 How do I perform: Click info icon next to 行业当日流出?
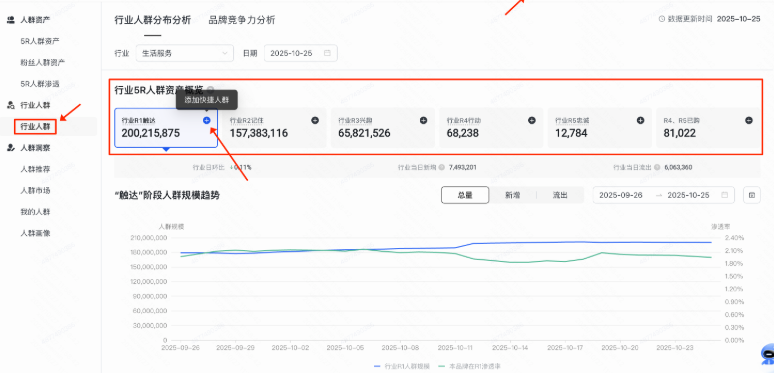657,167
